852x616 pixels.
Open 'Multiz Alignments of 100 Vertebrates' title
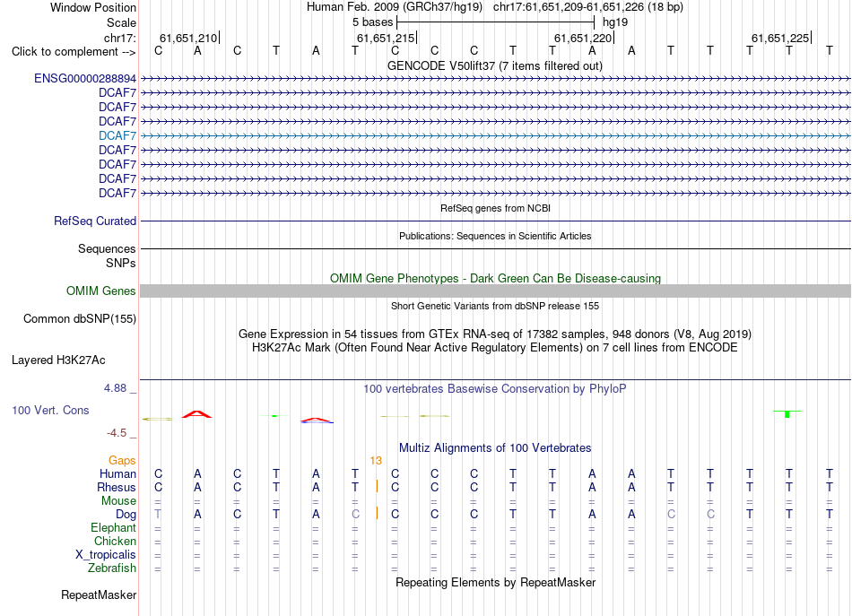[x=495, y=448]
